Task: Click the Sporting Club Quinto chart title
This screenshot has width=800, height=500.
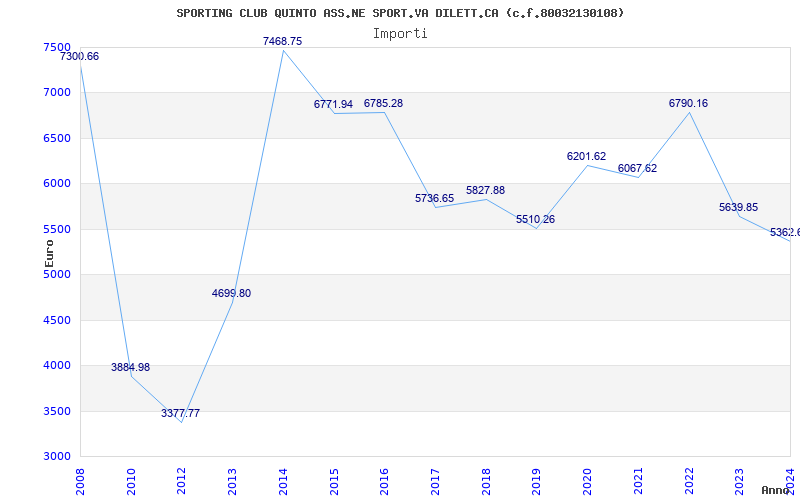Action: [400, 13]
